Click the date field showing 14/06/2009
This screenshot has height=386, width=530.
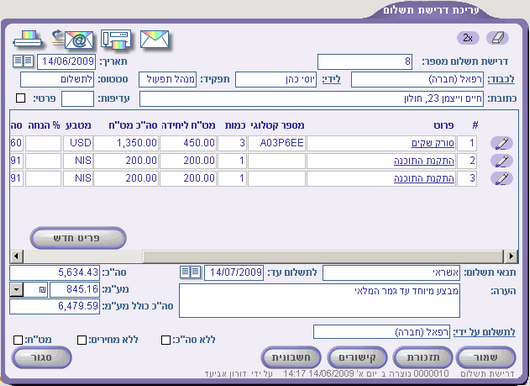tap(66, 62)
